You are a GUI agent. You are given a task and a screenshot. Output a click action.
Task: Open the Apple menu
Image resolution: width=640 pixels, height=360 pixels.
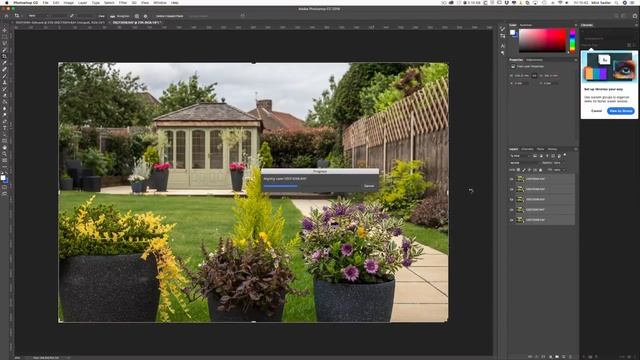pyautogui.click(x=7, y=3)
